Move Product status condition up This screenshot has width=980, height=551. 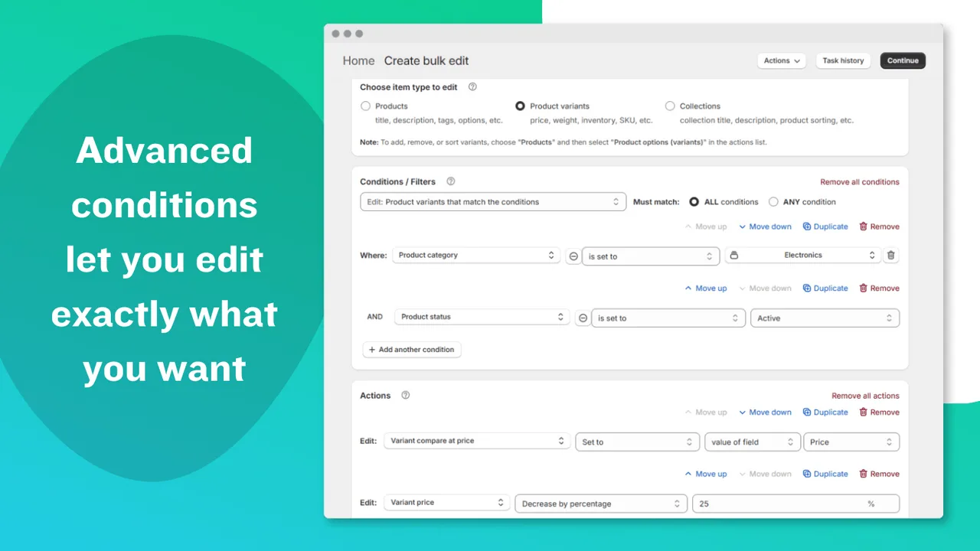tap(705, 289)
